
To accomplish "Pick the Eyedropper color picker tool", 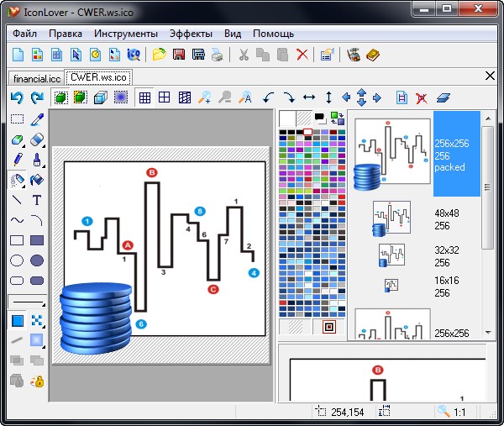I will 37,119.
